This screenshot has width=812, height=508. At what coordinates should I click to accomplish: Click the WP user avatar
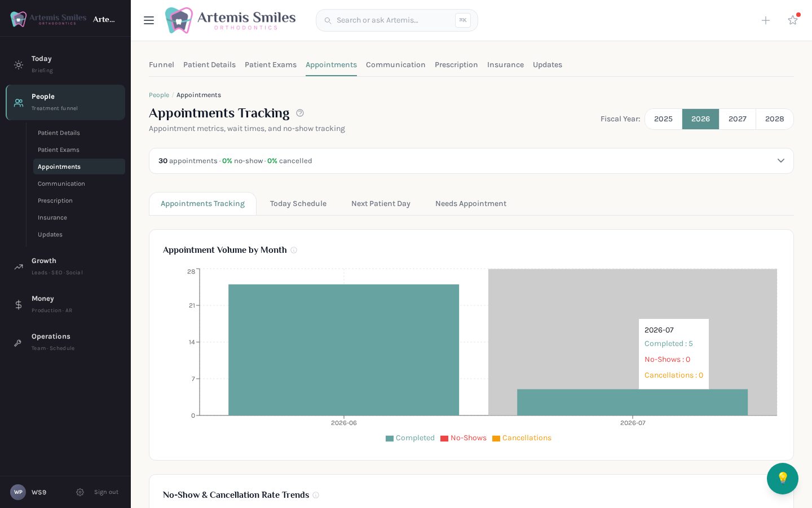[18, 492]
